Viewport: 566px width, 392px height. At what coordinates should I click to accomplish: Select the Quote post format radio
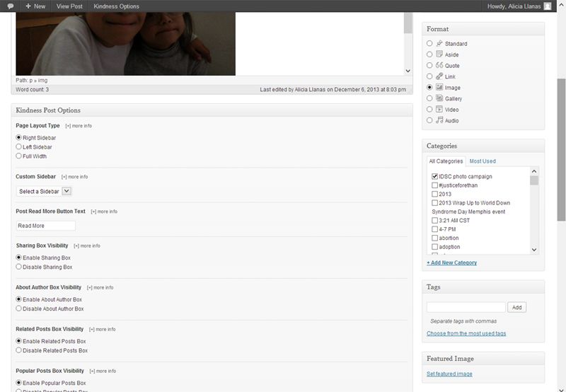(429, 65)
